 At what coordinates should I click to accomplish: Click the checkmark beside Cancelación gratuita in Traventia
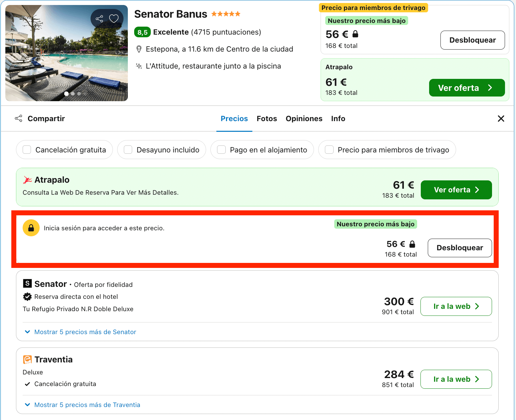[27, 384]
